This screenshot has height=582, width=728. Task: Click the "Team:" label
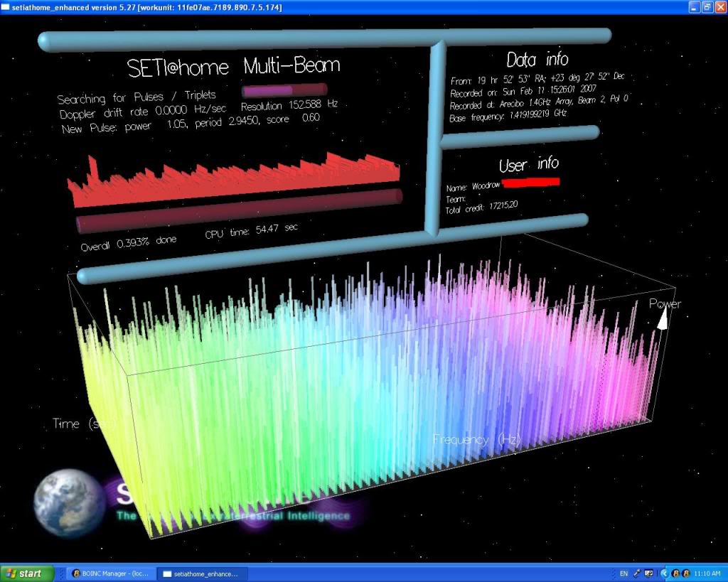pos(456,199)
